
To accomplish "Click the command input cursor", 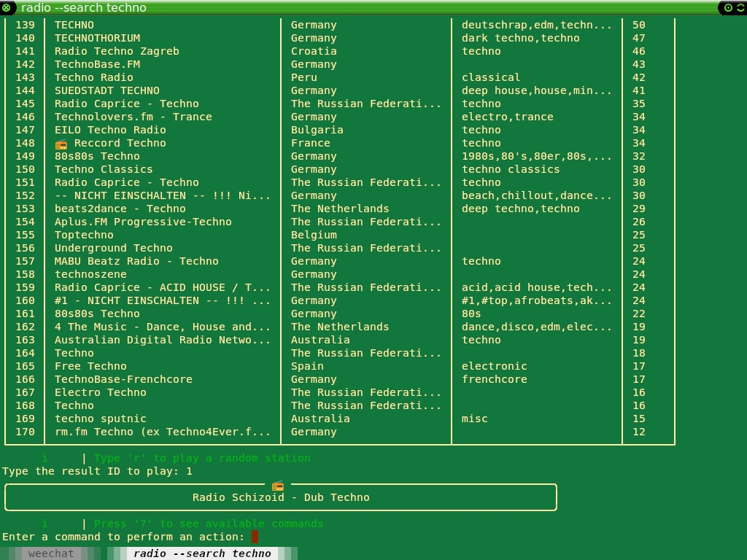I will (x=255, y=537).
